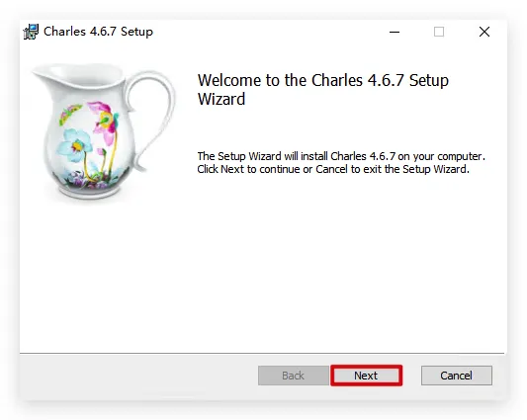Cancel the Charles setup wizard

pos(457,376)
